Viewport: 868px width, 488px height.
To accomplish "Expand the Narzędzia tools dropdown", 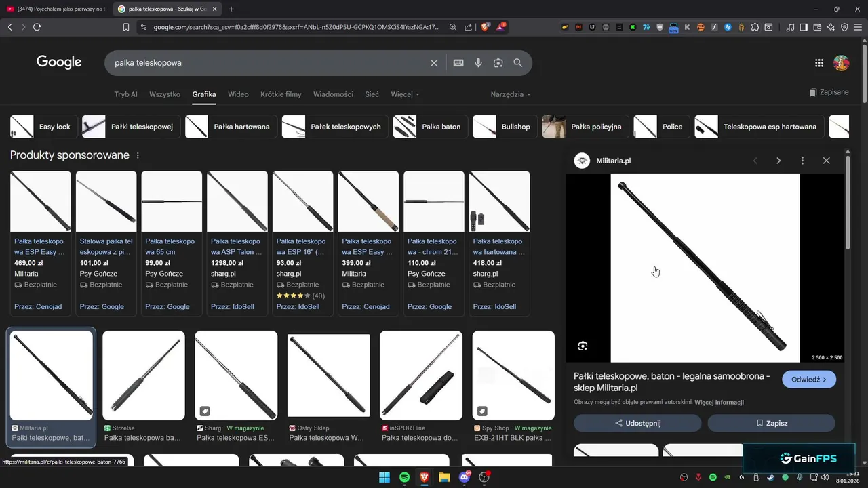I will 511,94.
